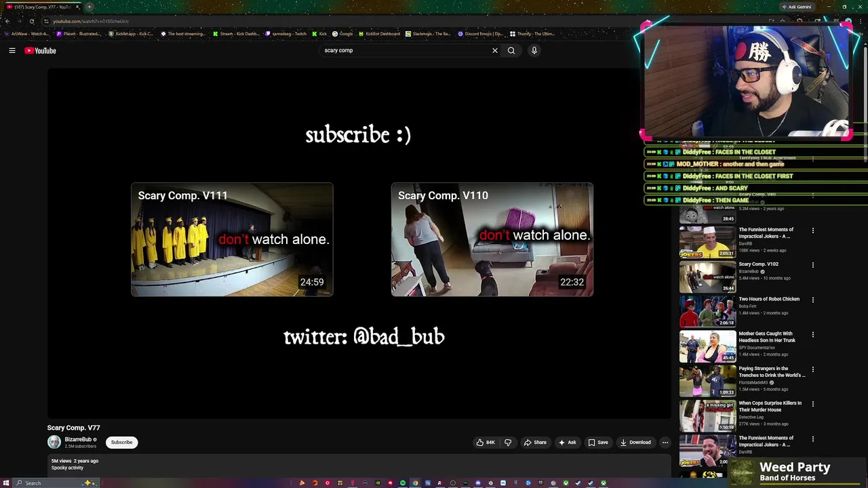Open the Kick bookmark
Image resolution: width=868 pixels, height=488 pixels.
(319, 34)
